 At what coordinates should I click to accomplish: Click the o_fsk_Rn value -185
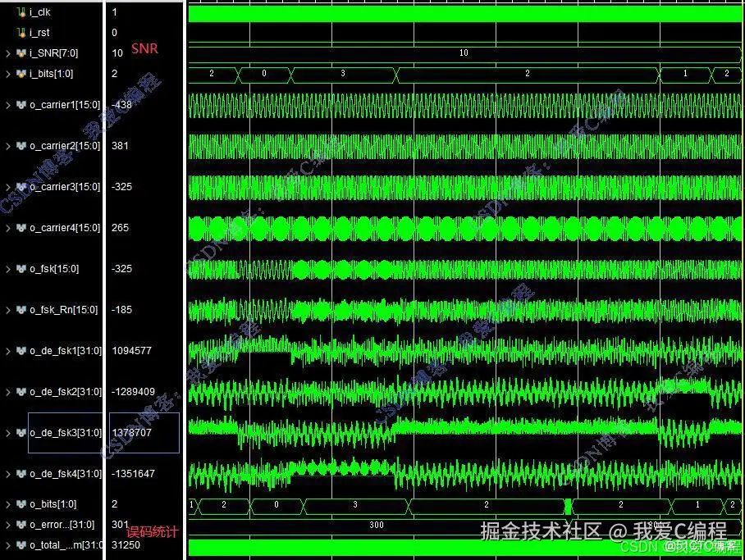121,310
